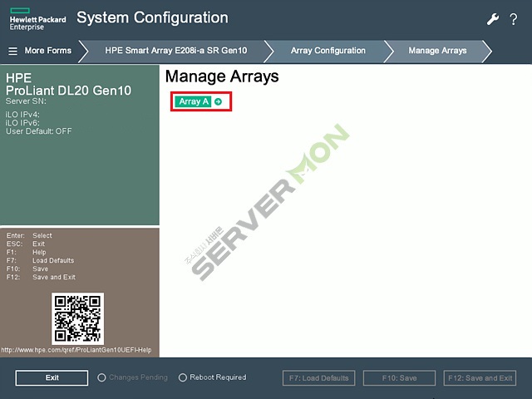Click User Default: OFF text
The width and height of the screenshot is (532, 399).
(39, 131)
